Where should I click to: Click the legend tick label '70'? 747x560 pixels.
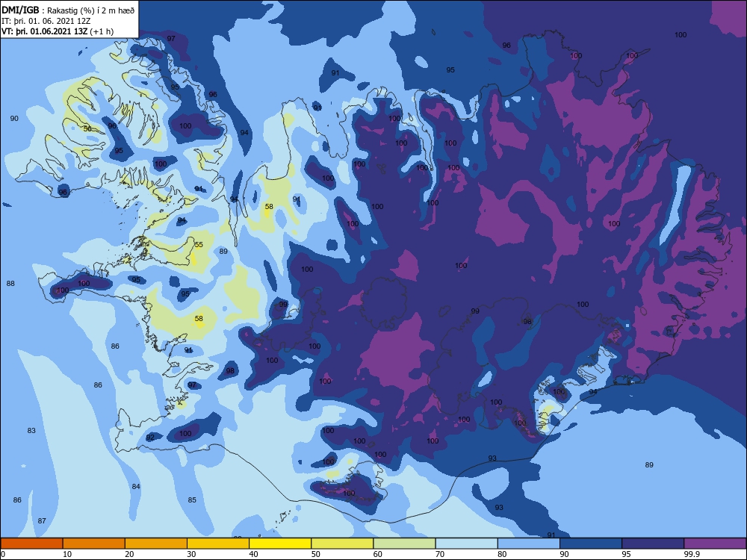(x=440, y=554)
